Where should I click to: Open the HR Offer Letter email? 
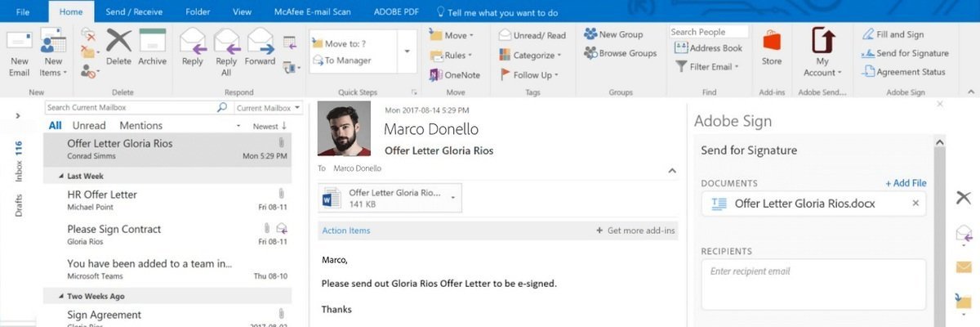tap(167, 200)
